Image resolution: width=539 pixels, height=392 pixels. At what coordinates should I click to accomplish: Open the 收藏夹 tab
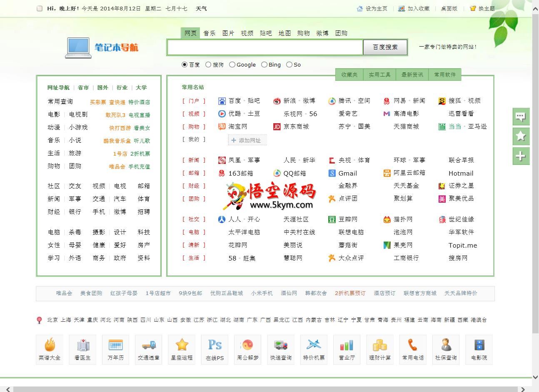(349, 74)
